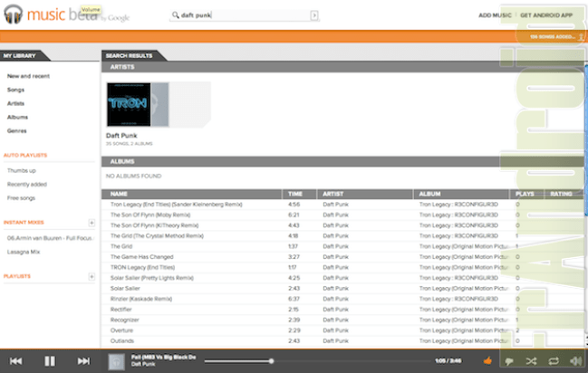Toggle repeat mode

point(554,361)
